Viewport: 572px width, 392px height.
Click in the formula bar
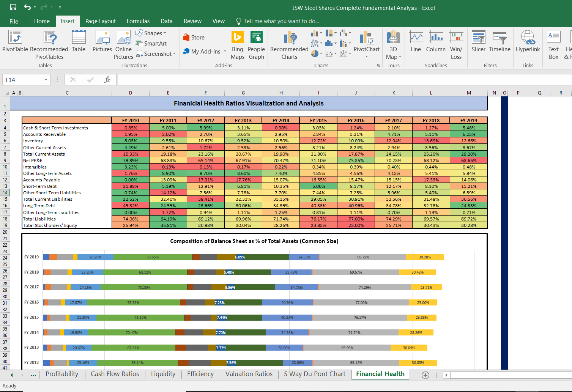pyautogui.click(x=345, y=80)
